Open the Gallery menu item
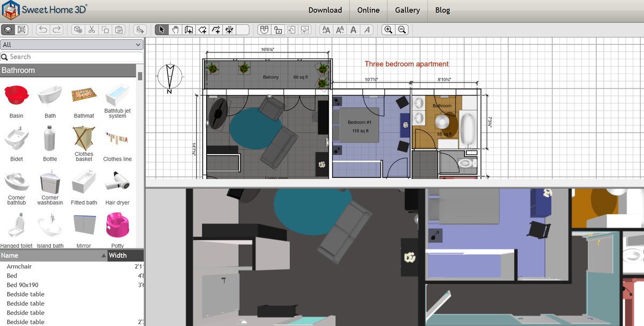 [407, 10]
